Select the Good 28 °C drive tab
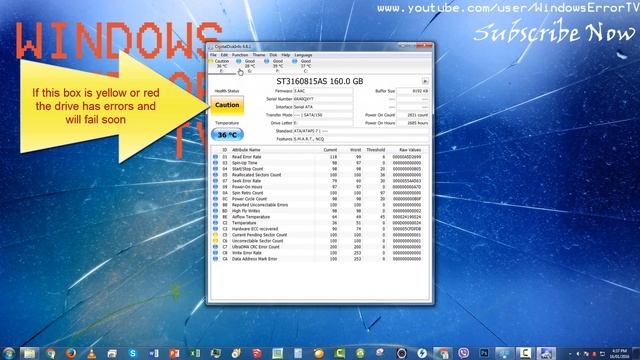Screen dimensions: 640x360 [x=249, y=66]
